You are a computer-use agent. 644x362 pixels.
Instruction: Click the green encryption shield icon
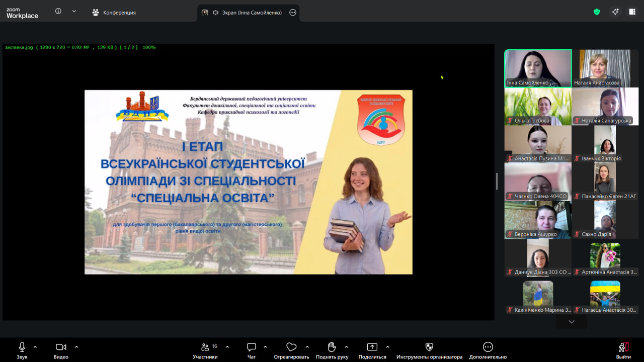click(597, 12)
